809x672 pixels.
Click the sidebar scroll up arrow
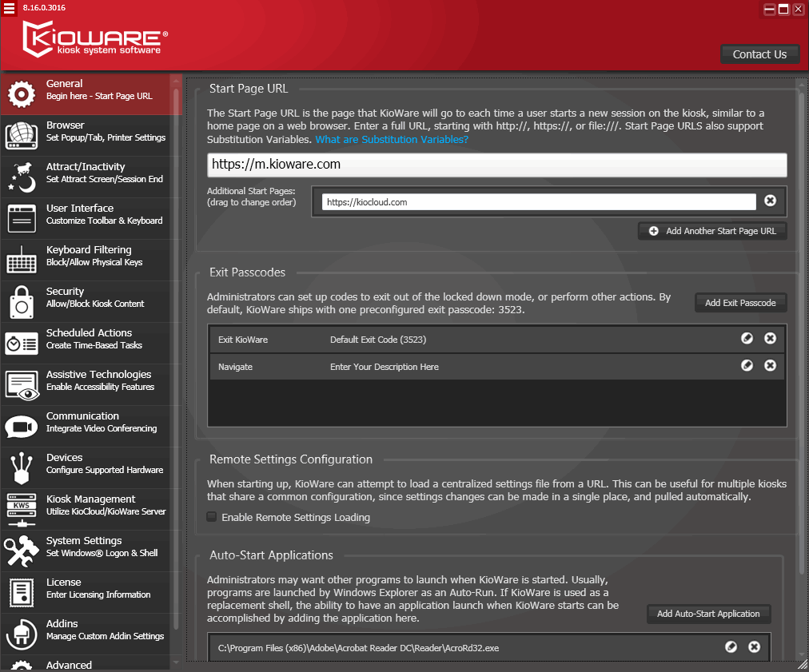pos(176,81)
